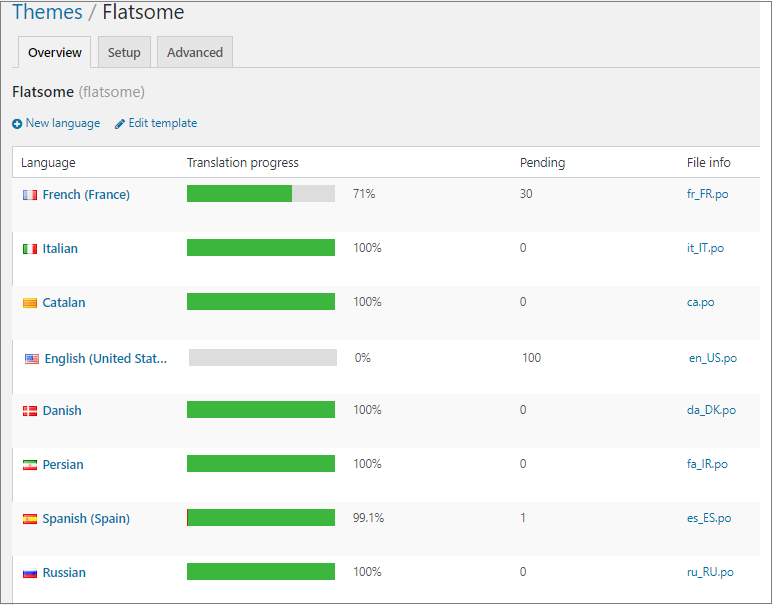Open Catalan translation
The image size is (775, 606).
[x=64, y=303]
